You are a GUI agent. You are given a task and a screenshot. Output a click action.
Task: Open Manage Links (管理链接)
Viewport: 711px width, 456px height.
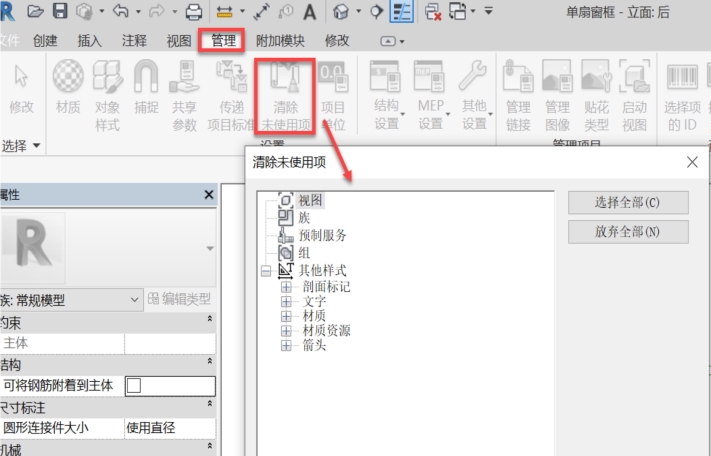pyautogui.click(x=518, y=95)
